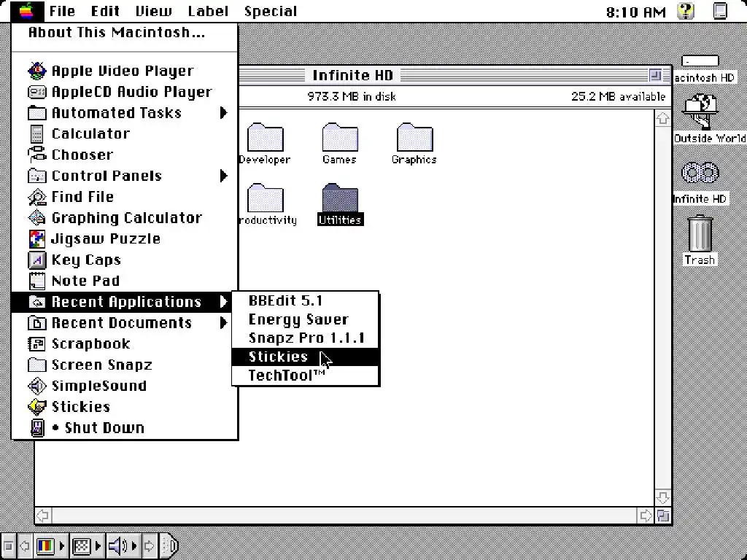
Task: Open the Edit menu
Action: tap(105, 11)
